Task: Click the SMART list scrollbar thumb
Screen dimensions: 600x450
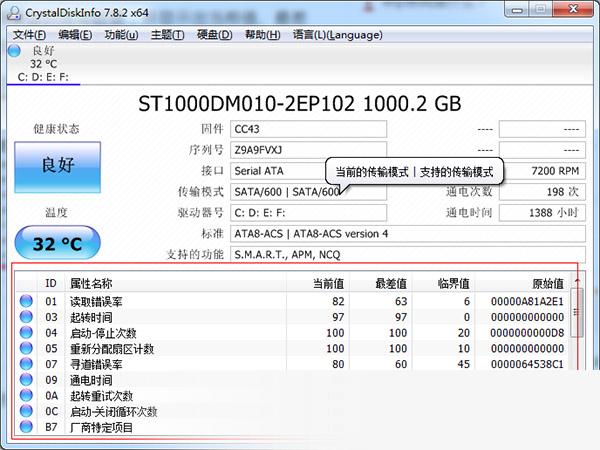Action: click(577, 313)
